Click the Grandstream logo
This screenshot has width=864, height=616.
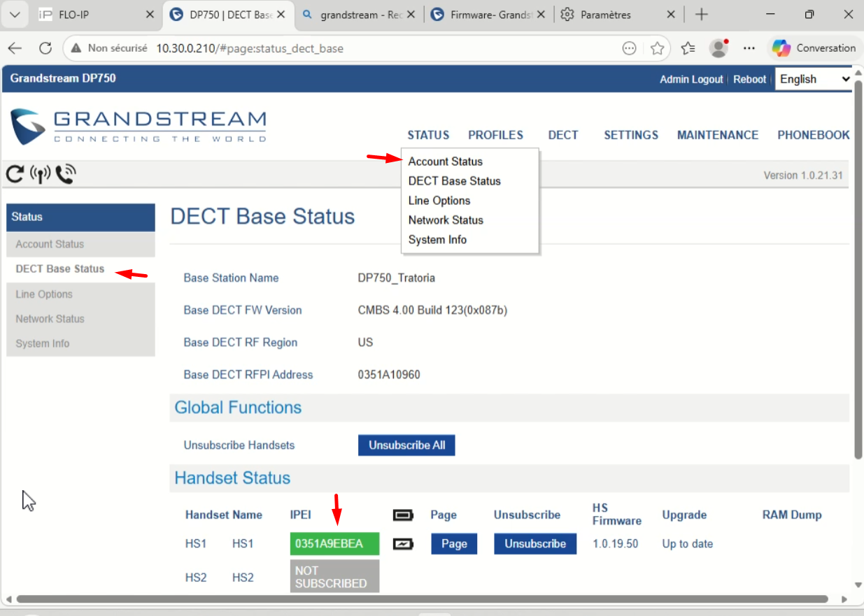click(x=139, y=127)
